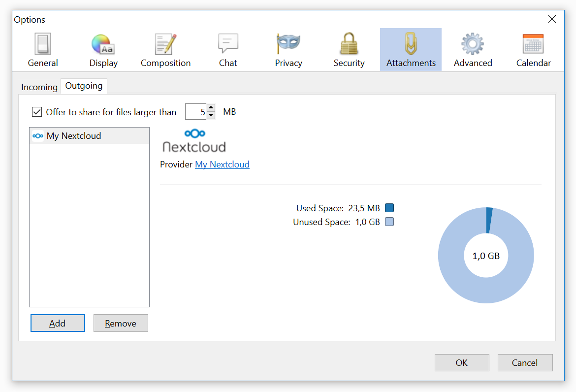Click the Chat bubble icon
The height and width of the screenshot is (392, 576).
click(x=228, y=49)
